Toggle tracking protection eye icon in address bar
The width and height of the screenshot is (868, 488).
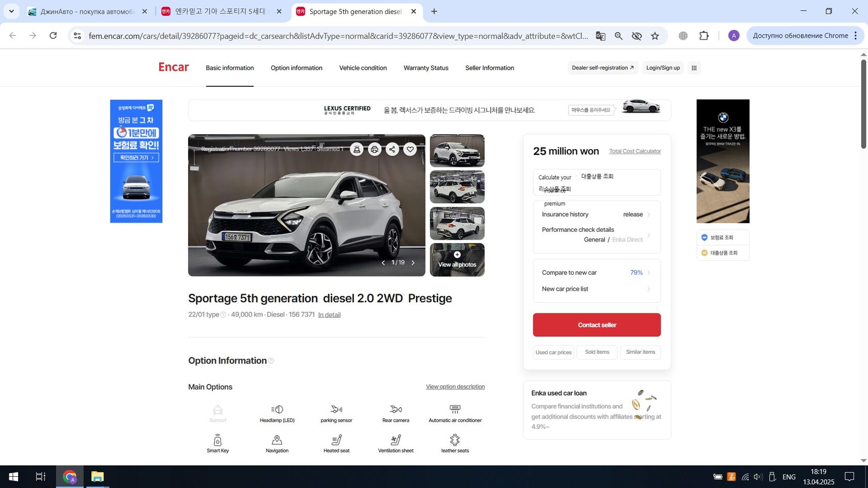point(637,36)
